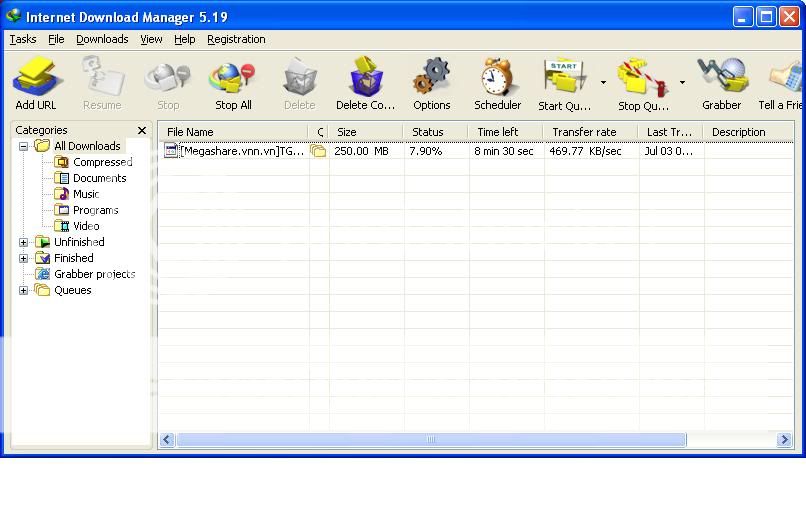806x512 pixels.
Task: Collapse the All Downloads tree node
Action: [23, 147]
